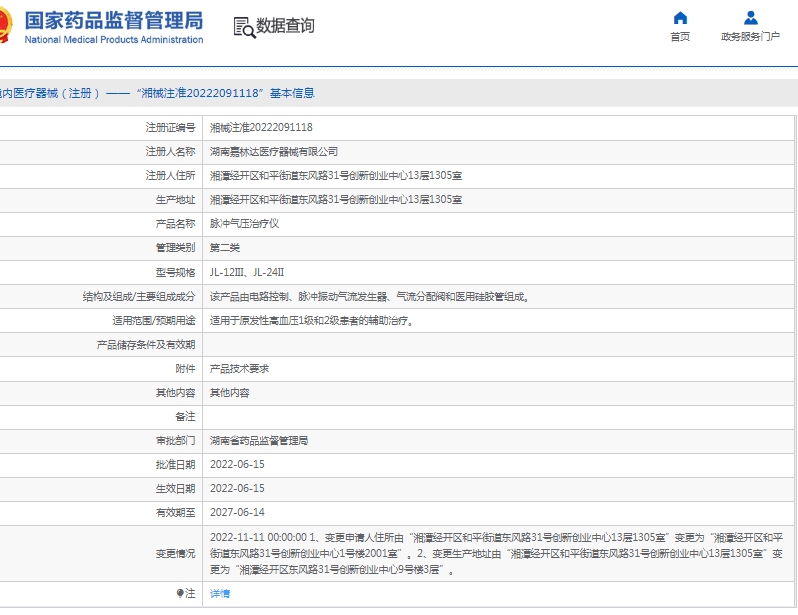Click the bulb icon beside 注
Screen dimensions: 798x615
[180, 593]
